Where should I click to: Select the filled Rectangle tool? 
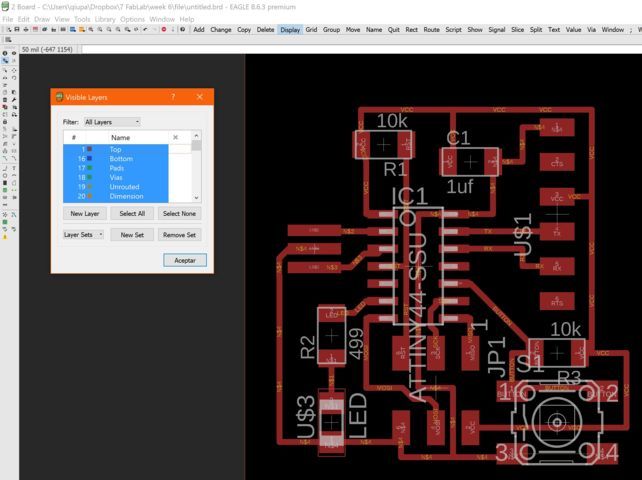pos(5,183)
